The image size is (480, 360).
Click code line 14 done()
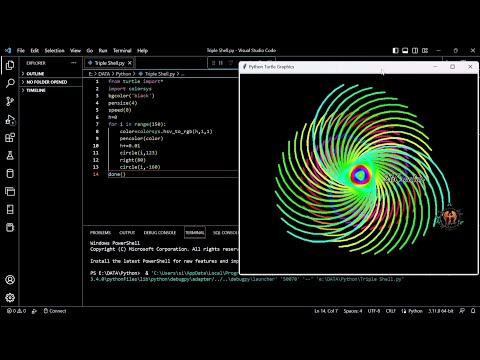(117, 174)
